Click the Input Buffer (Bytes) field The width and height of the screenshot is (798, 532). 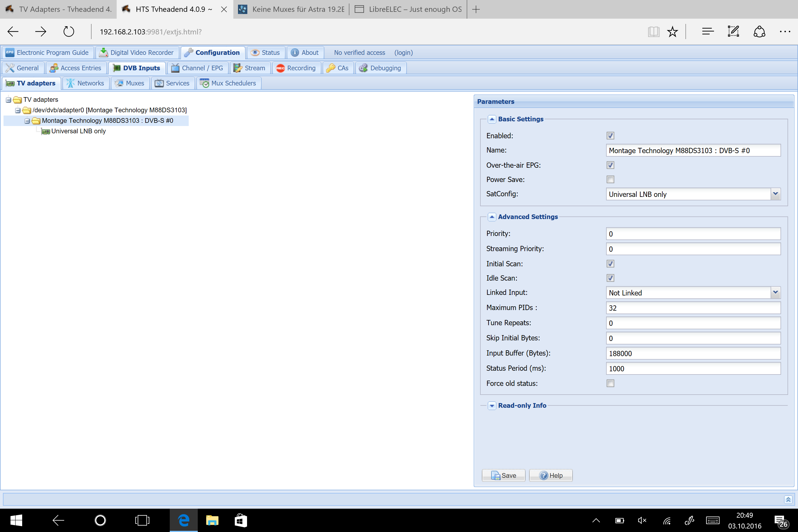click(x=693, y=353)
